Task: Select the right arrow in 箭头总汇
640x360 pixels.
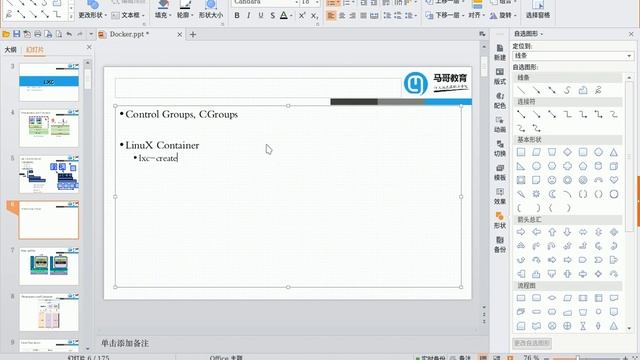Action: pyautogui.click(x=521, y=232)
